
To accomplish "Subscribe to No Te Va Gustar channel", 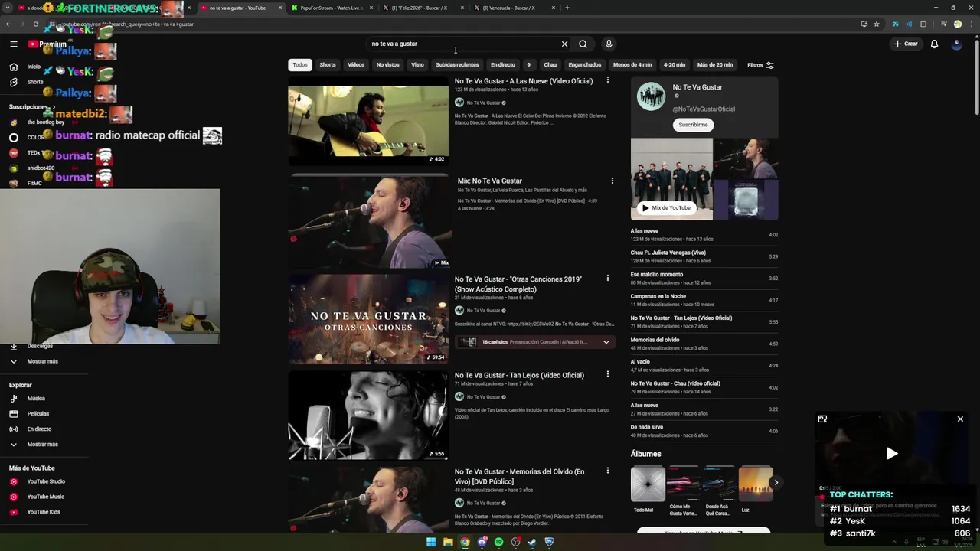I will [x=693, y=125].
